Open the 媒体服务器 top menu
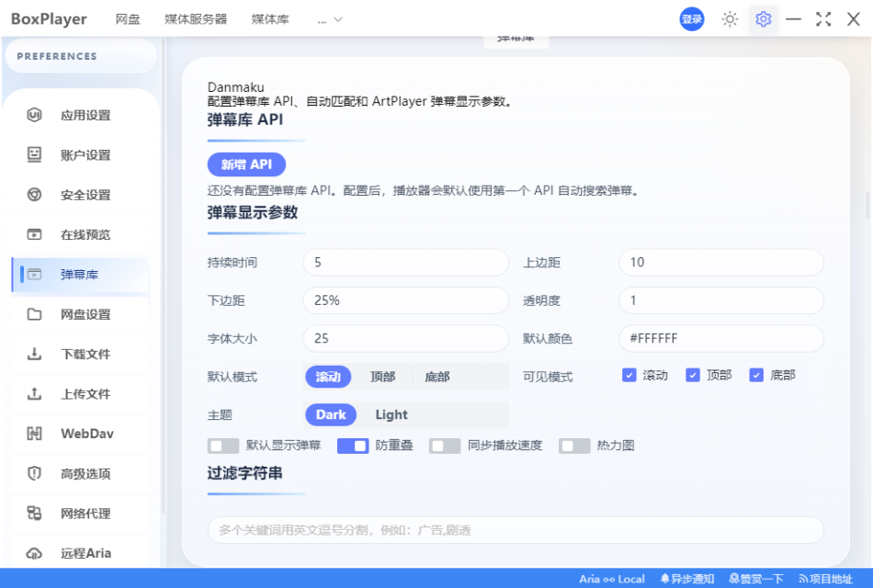 pyautogui.click(x=196, y=19)
